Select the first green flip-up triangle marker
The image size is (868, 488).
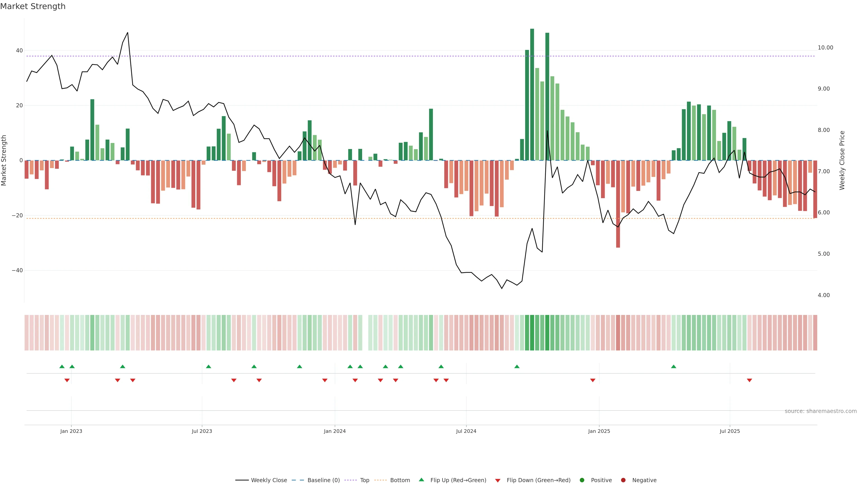62,366
